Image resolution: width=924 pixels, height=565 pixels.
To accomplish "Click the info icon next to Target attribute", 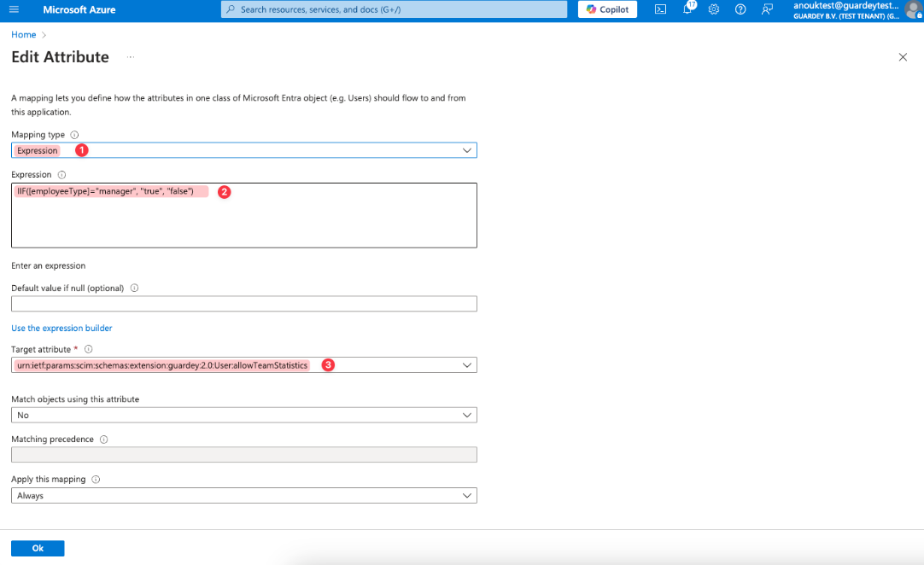I will [x=89, y=349].
